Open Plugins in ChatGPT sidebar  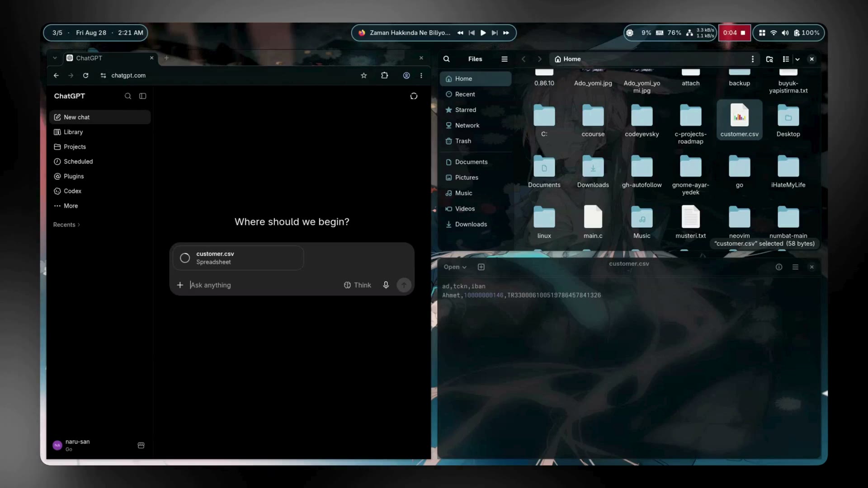(x=100, y=176)
